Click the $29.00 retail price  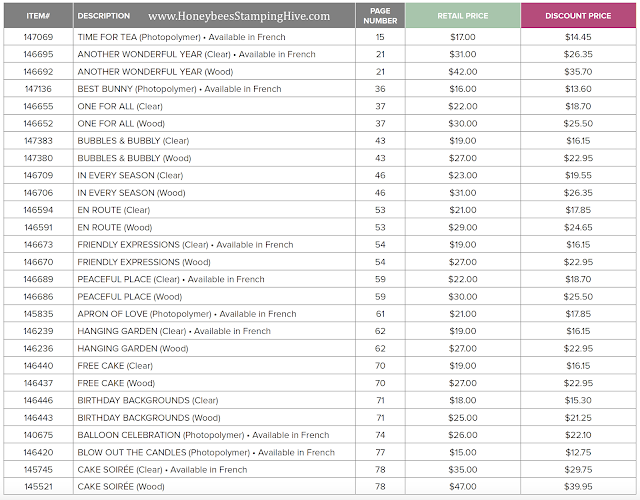(x=462, y=228)
